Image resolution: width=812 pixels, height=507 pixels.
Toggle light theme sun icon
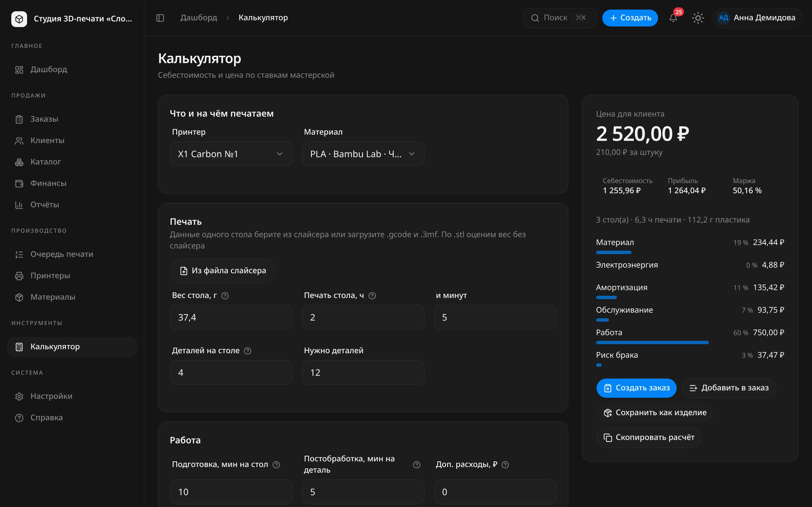point(698,18)
